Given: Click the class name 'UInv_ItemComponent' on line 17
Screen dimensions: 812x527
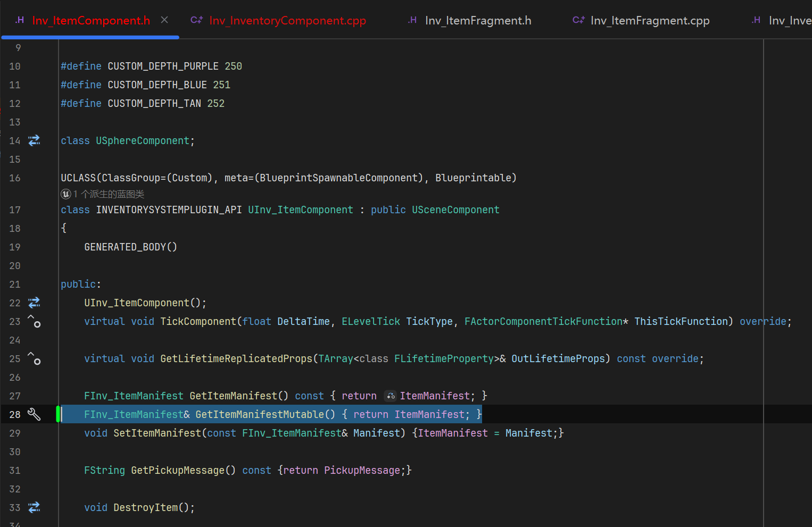Looking at the screenshot, I should [301, 210].
